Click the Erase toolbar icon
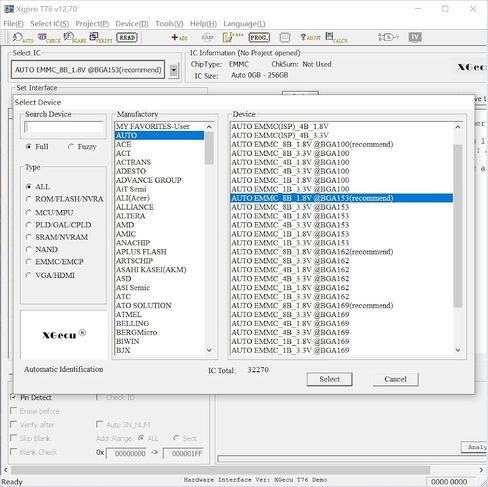The height and width of the screenshot is (487, 488). pyautogui.click(x=233, y=37)
